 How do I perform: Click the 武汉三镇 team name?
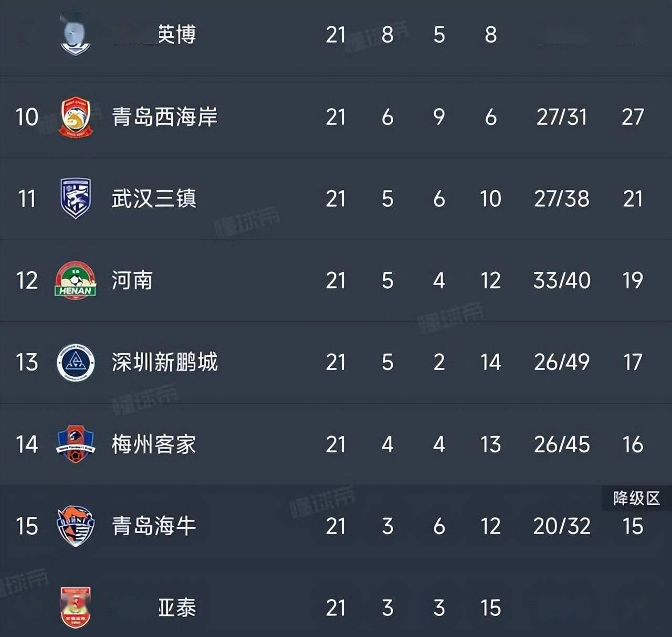tap(154, 199)
